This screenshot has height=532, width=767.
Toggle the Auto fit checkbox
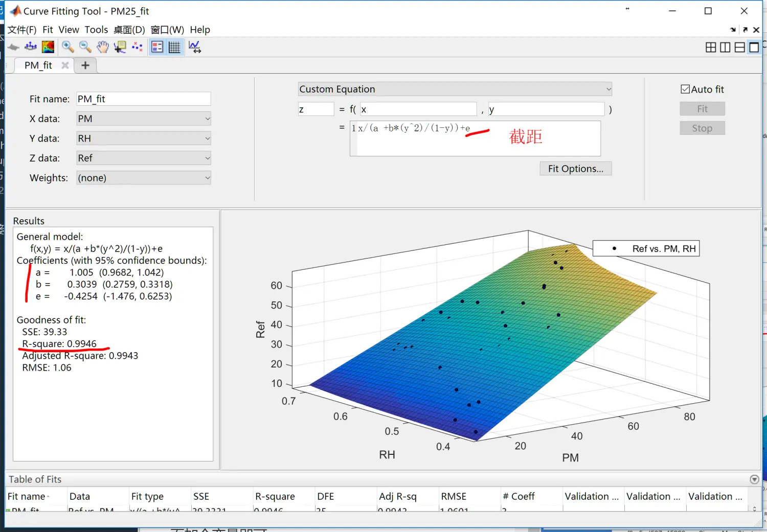point(685,89)
